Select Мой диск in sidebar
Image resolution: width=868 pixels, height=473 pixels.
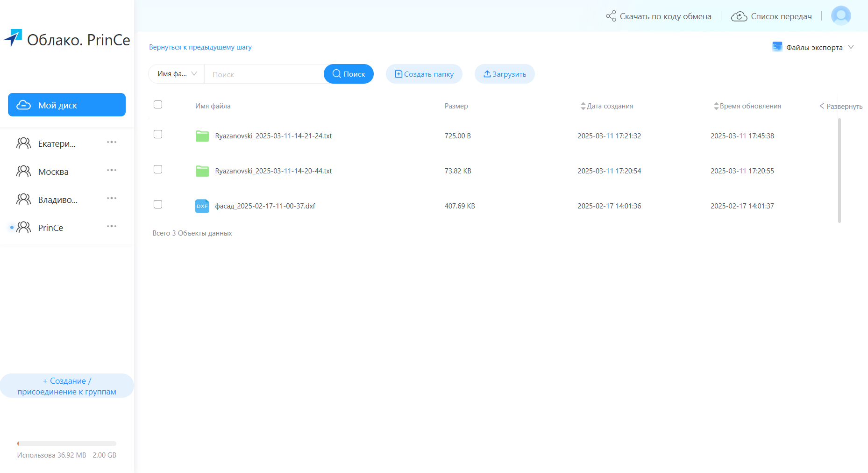(x=67, y=105)
